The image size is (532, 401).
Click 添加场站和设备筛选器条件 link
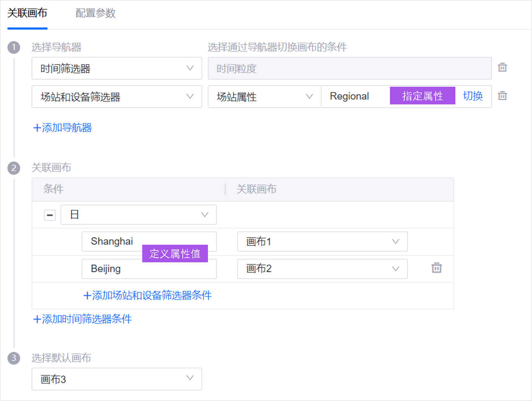point(148,295)
